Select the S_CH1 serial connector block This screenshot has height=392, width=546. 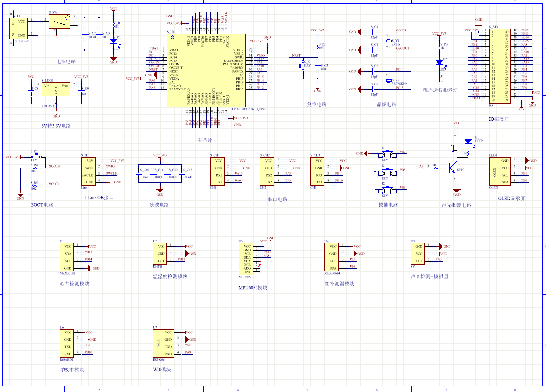(x=217, y=172)
